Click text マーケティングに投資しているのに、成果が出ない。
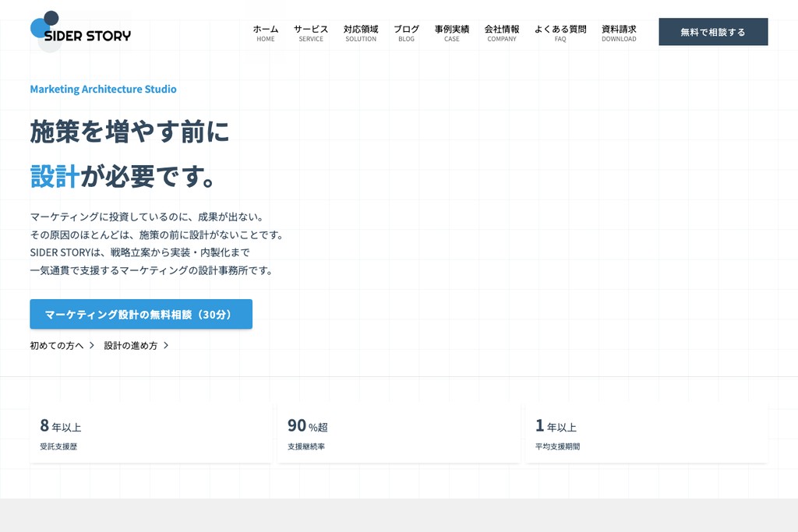Screen dimensions: 798x532 pos(148,217)
